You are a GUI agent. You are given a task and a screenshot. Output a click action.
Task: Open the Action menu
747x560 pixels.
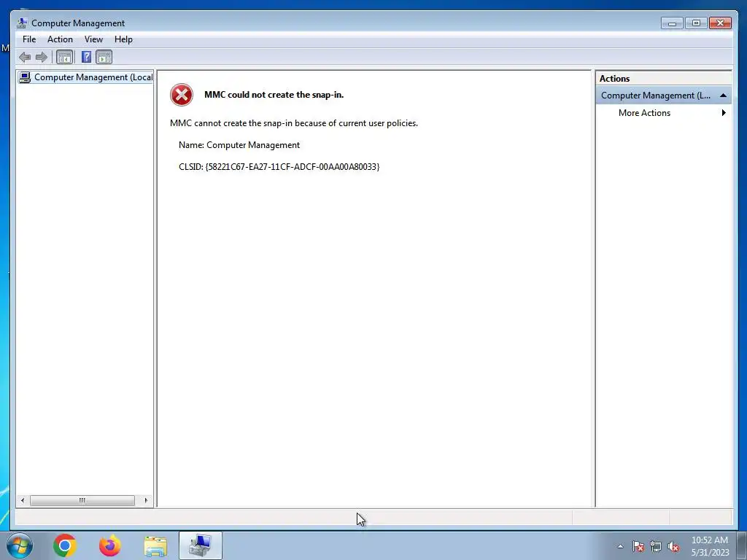point(60,39)
